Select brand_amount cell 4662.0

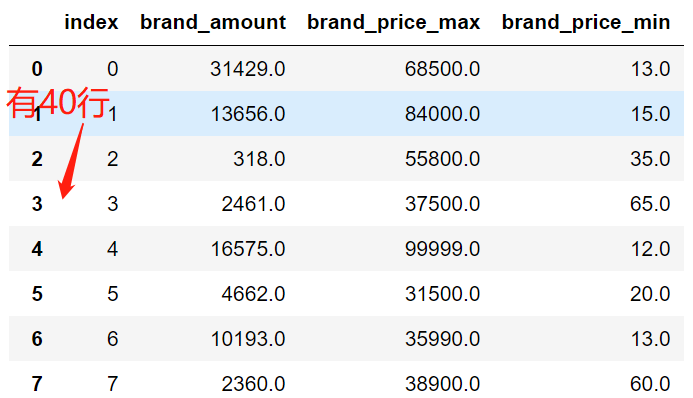coord(253,294)
